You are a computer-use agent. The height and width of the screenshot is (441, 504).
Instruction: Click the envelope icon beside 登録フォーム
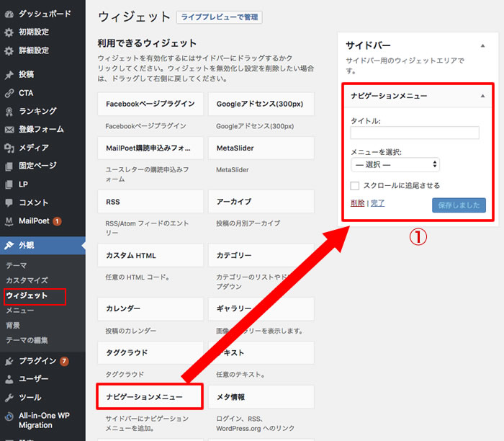(x=9, y=130)
